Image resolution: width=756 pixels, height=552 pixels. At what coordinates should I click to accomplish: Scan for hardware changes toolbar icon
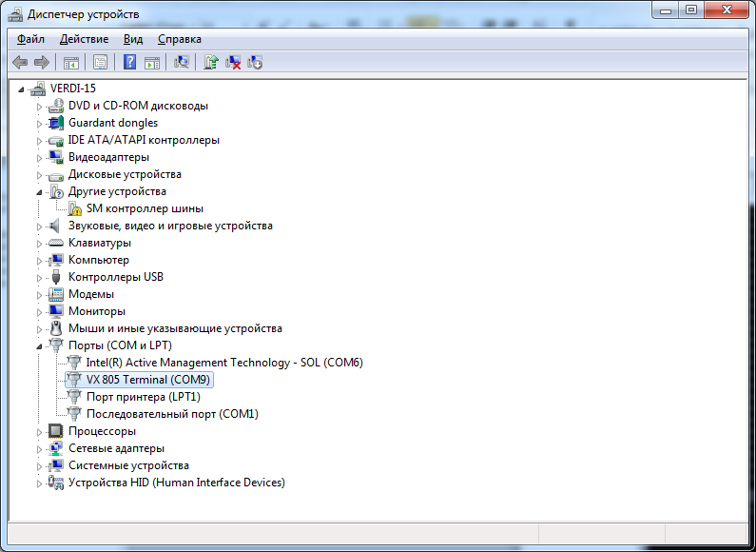tap(182, 63)
